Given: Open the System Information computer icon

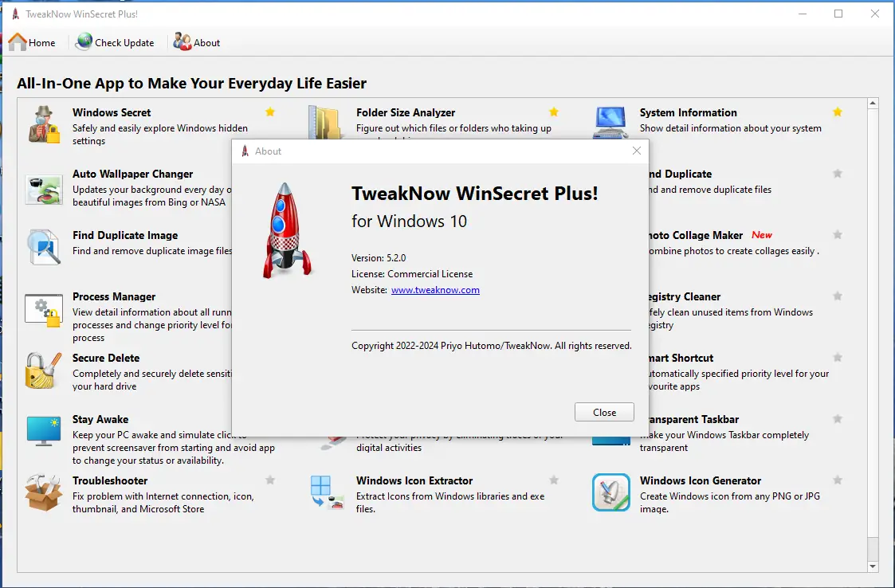Looking at the screenshot, I should tap(610, 122).
